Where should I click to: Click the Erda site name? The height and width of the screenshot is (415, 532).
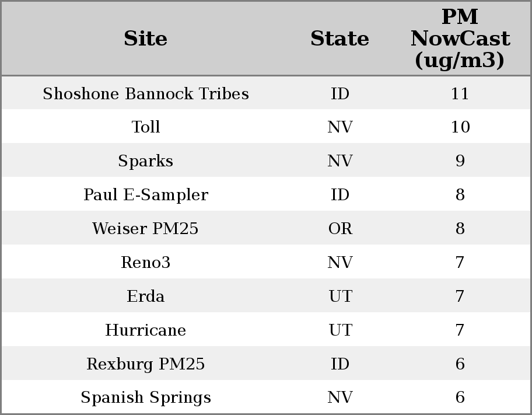(x=146, y=297)
